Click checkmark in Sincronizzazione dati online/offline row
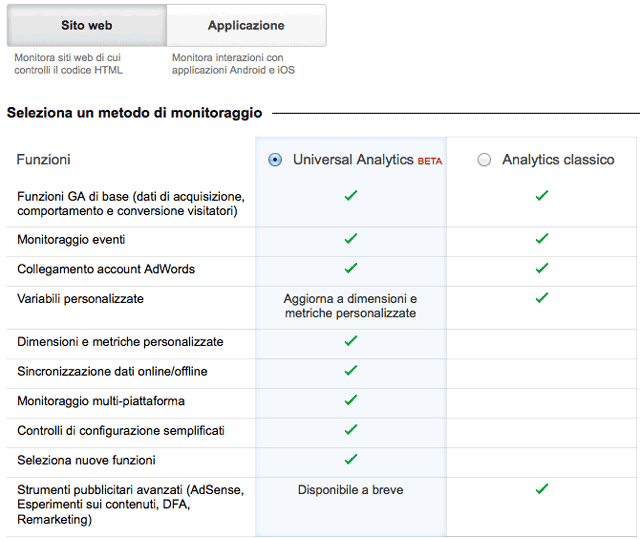 tap(351, 370)
